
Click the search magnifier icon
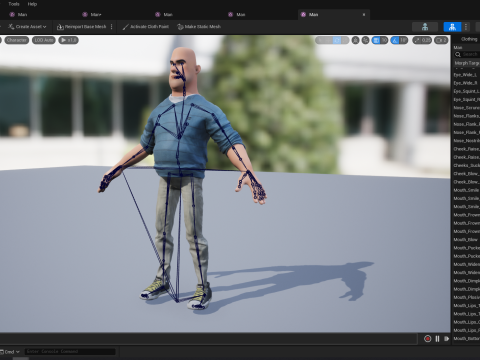tap(458, 54)
